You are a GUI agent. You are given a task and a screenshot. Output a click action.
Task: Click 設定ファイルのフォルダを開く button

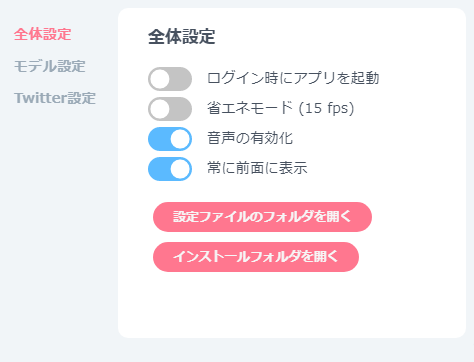262,217
